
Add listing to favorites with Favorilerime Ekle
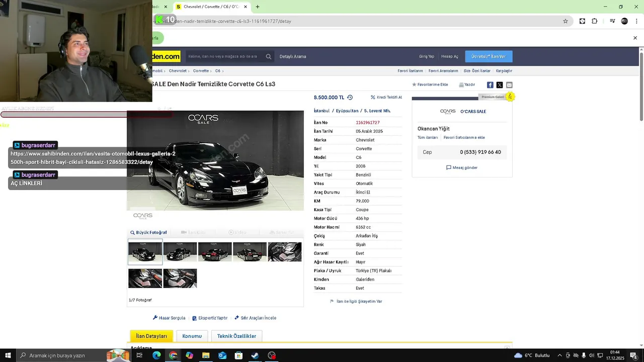tap(430, 84)
